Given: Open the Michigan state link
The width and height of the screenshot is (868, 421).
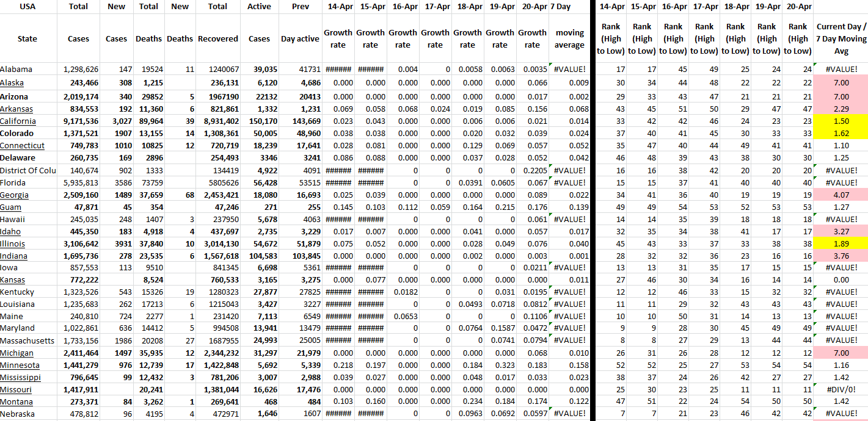Looking at the screenshot, I should click(x=16, y=353).
